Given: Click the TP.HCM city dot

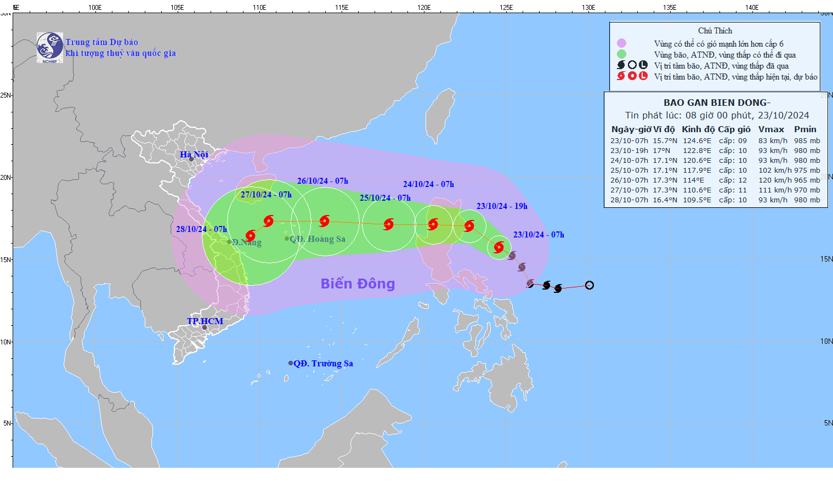Looking at the screenshot, I should [205, 328].
